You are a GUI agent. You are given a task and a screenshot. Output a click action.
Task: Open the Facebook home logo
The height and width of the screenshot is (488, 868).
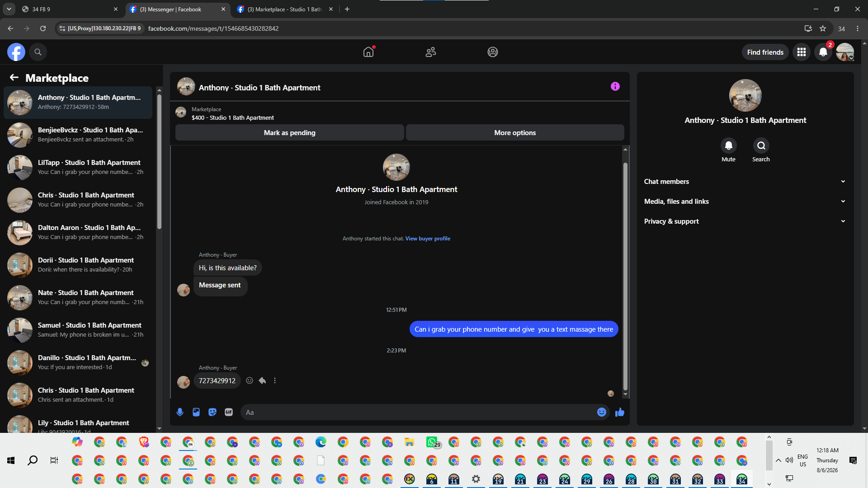(16, 52)
